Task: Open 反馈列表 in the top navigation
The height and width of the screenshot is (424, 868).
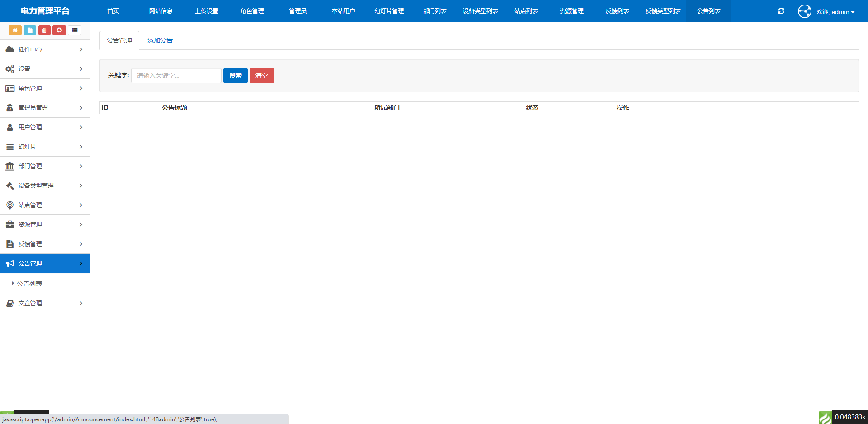Action: [x=618, y=11]
